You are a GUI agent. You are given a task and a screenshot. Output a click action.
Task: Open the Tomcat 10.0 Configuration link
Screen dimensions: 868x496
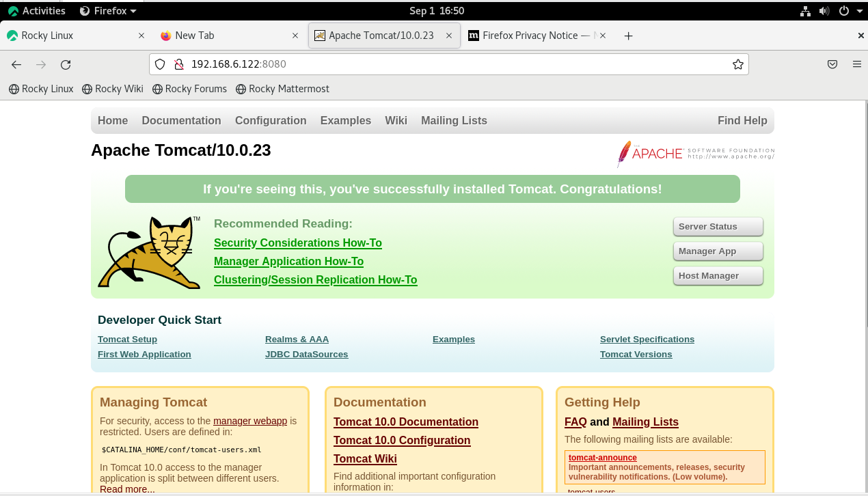pyautogui.click(x=402, y=441)
